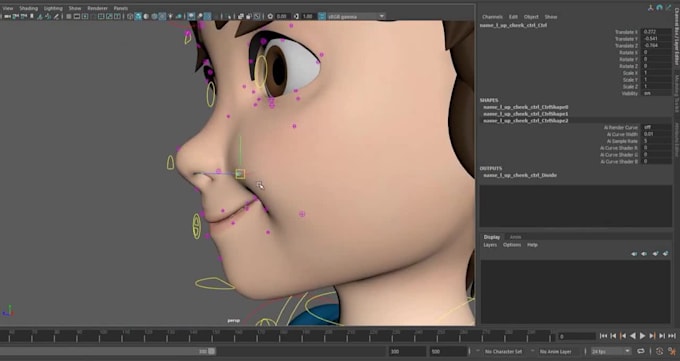Select the name_l_up_cheek_ctrl_Divide output node
The width and height of the screenshot is (680, 361).
[520, 175]
